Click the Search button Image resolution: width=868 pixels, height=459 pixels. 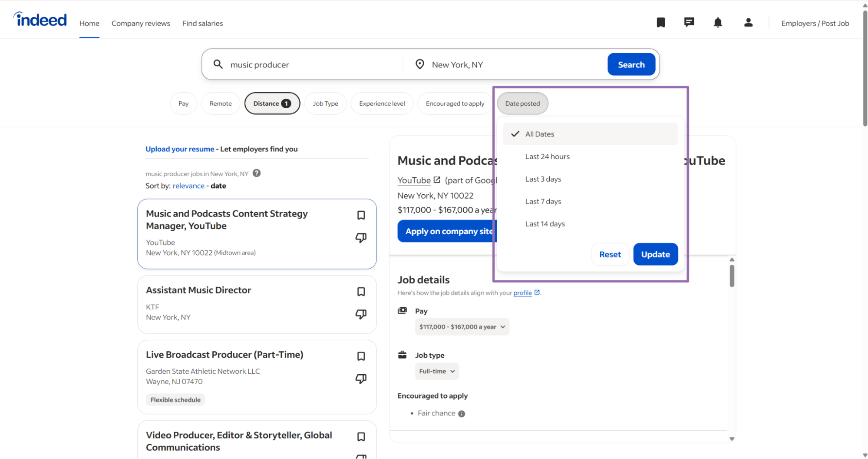631,64
